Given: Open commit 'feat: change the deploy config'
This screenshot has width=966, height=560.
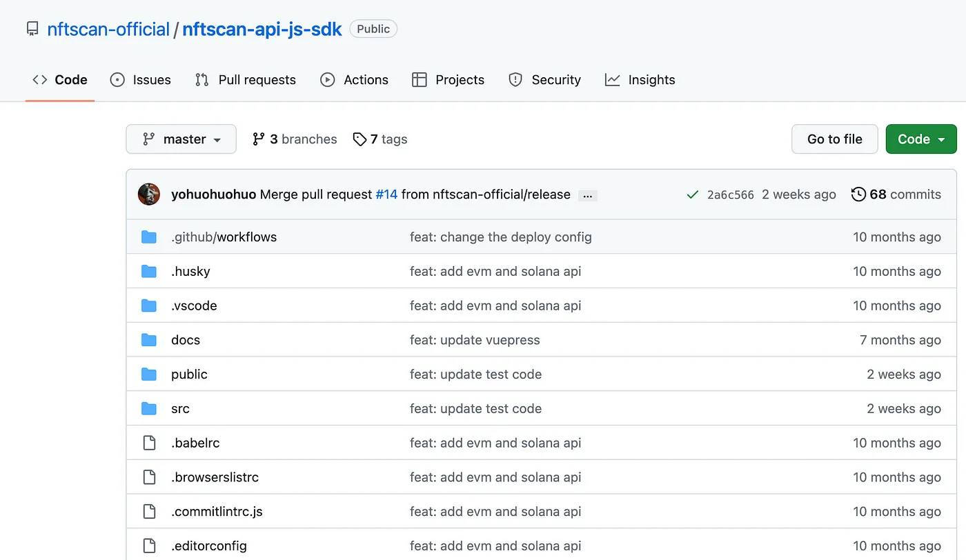Looking at the screenshot, I should pyautogui.click(x=501, y=237).
